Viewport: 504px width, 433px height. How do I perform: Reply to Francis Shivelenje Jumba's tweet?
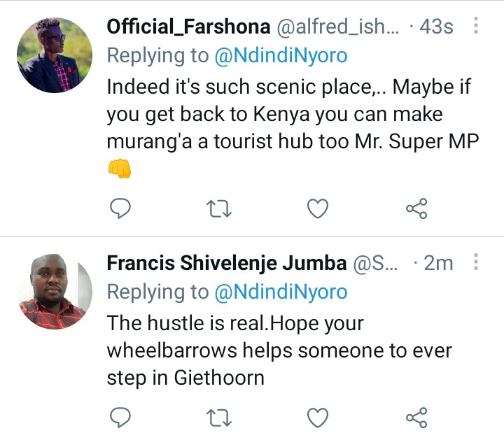[120, 418]
